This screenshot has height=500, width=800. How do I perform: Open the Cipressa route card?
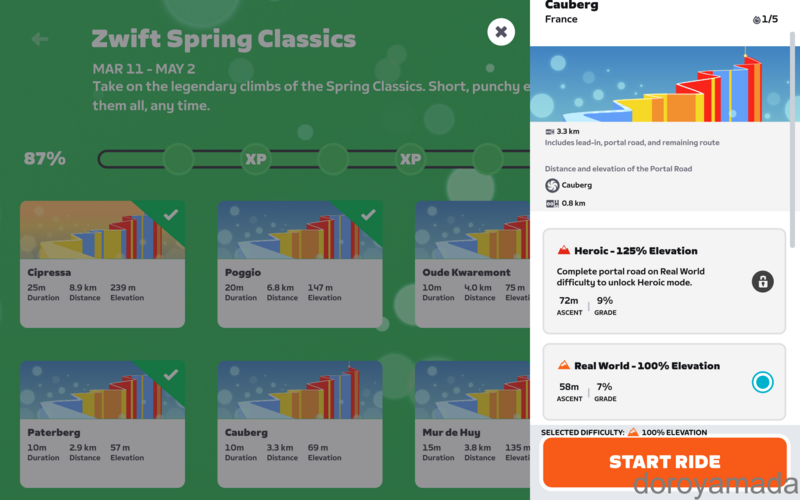pos(103,264)
